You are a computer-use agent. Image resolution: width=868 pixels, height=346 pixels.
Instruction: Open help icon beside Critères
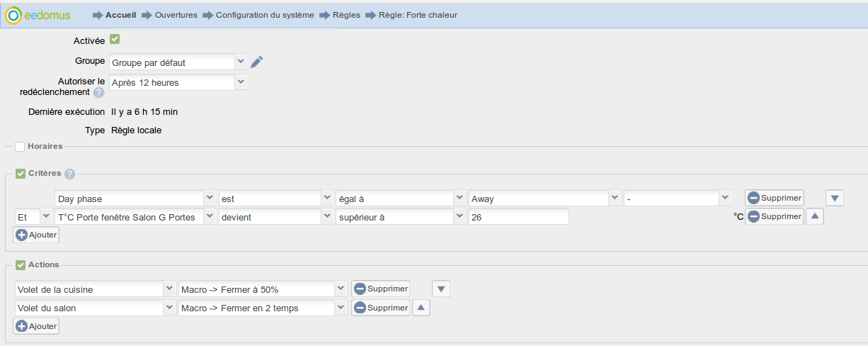pos(69,174)
